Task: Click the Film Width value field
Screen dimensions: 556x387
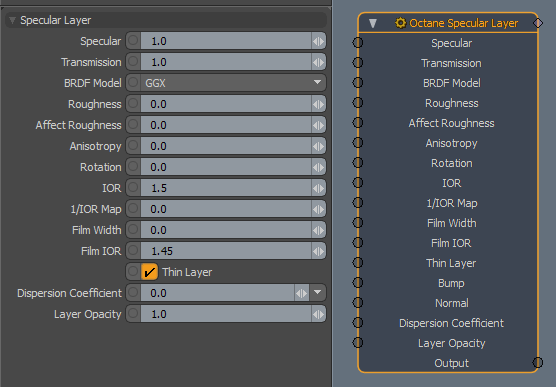Action: (x=226, y=230)
